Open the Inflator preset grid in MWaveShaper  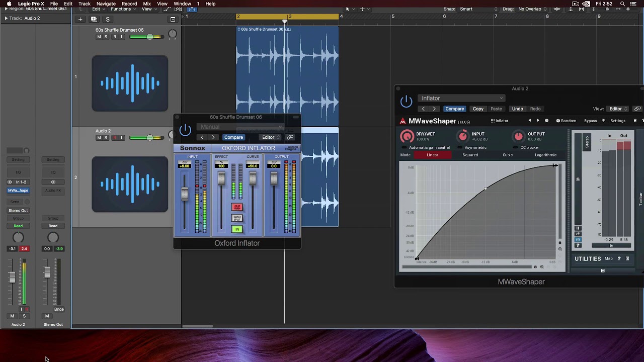[x=499, y=121]
